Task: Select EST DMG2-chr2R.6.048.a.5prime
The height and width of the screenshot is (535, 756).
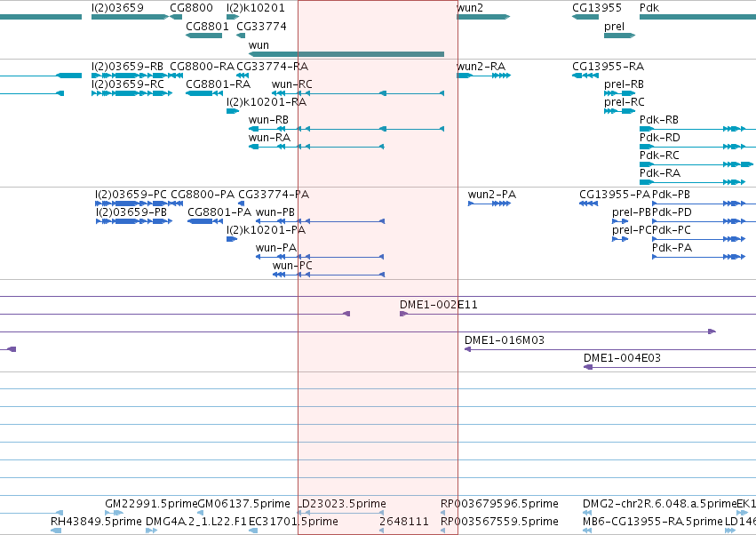Action: (659, 504)
